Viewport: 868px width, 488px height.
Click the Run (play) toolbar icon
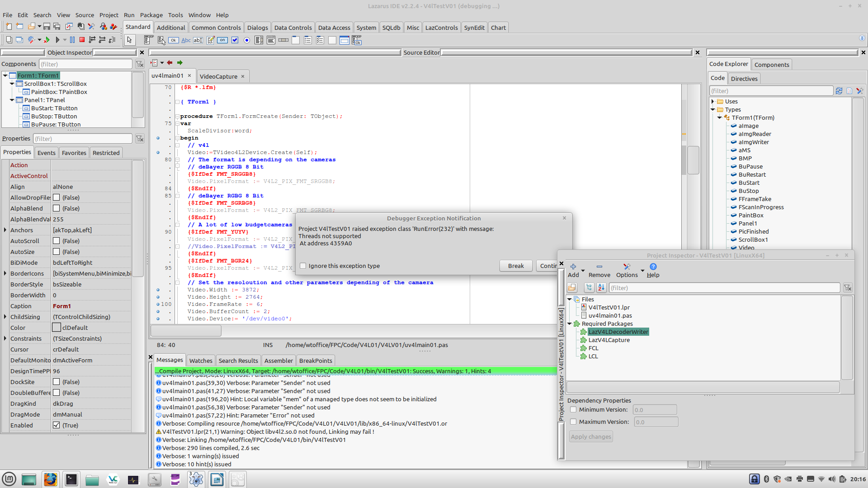pos(58,40)
